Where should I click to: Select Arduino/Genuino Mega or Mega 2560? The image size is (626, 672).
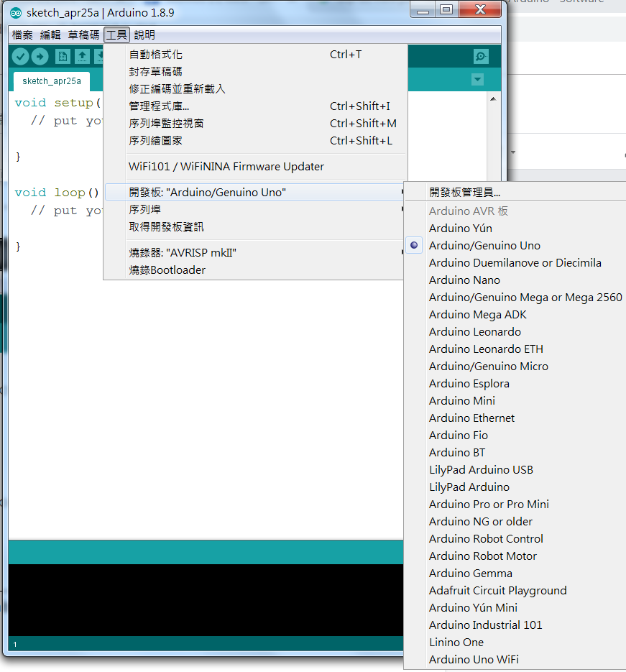point(515,298)
